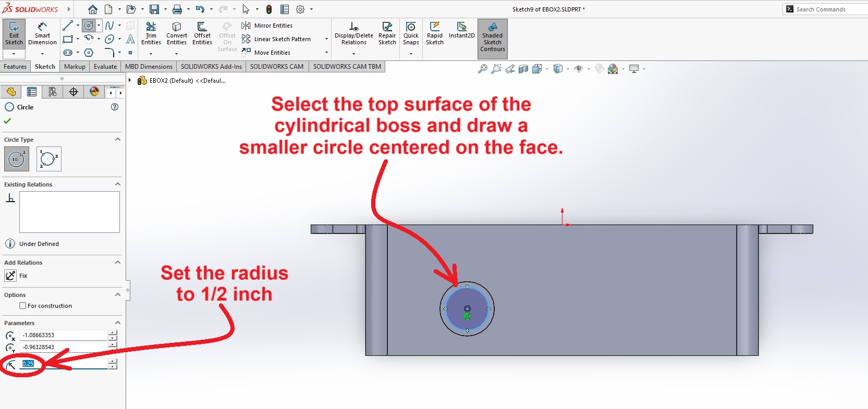868x409 pixels.
Task: Activate the Rapid Sketch tool
Action: point(434,34)
